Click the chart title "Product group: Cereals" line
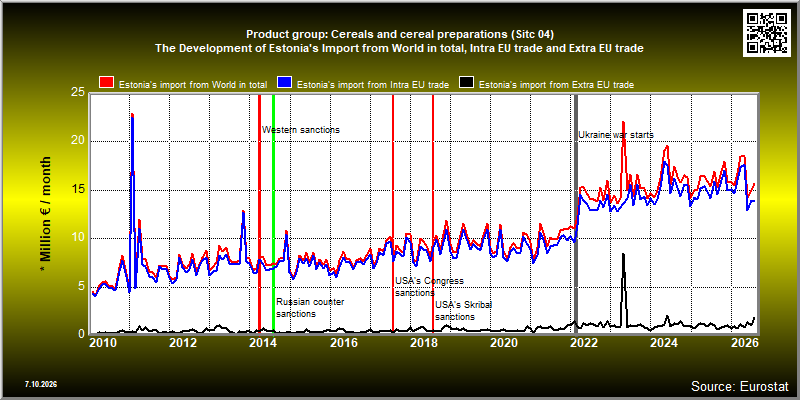This screenshot has width=800, height=400. click(x=399, y=34)
